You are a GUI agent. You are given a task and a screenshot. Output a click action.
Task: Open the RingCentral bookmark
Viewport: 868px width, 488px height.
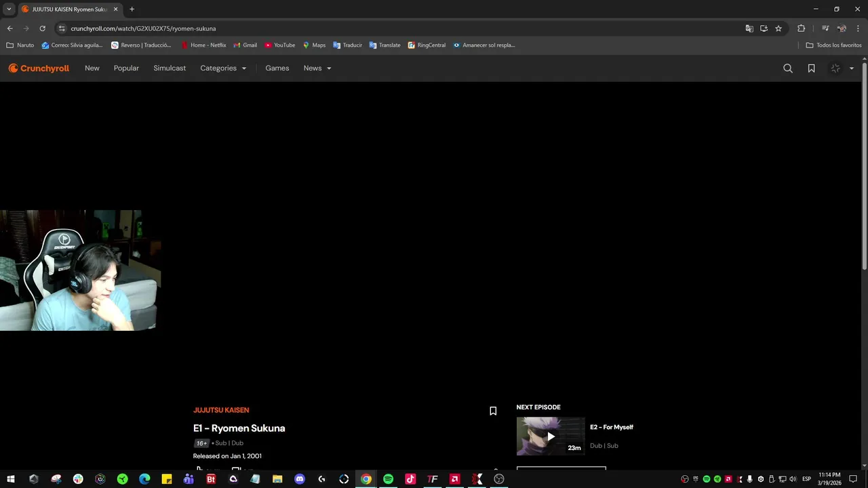coord(427,45)
